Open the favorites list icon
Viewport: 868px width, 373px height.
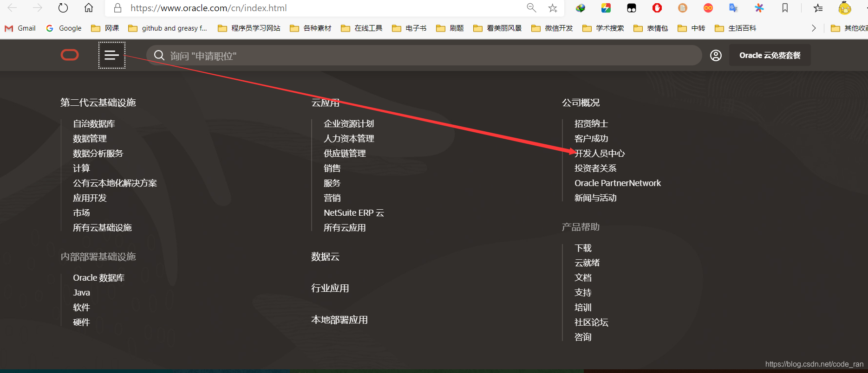click(818, 8)
